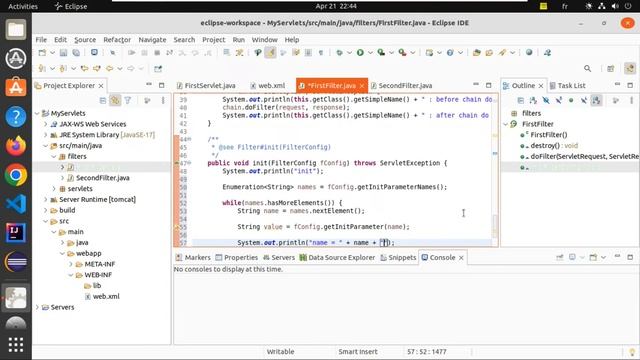Open the Source menu
640x360 pixels.
point(85,40)
